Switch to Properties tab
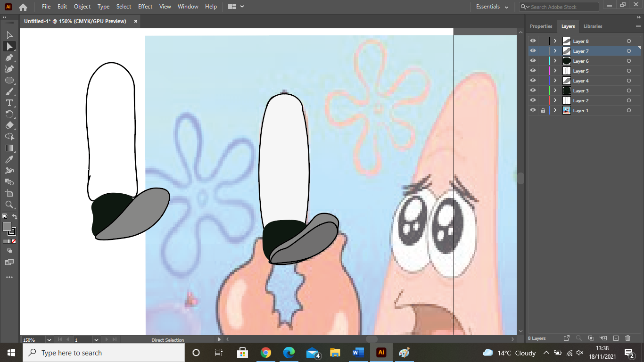The width and height of the screenshot is (644, 362). 541,26
